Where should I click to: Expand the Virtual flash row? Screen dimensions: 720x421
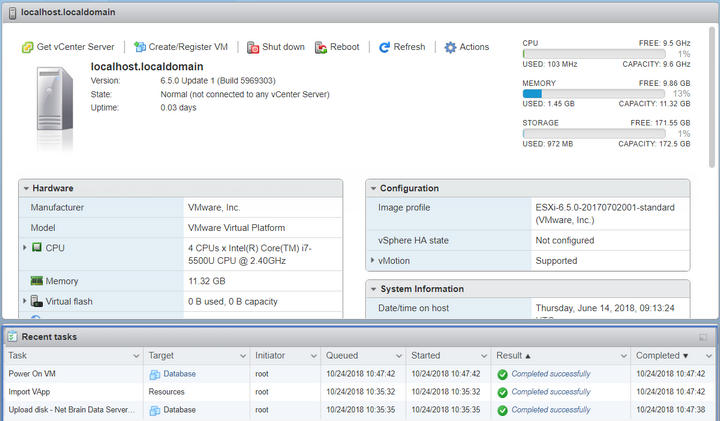pyautogui.click(x=25, y=301)
